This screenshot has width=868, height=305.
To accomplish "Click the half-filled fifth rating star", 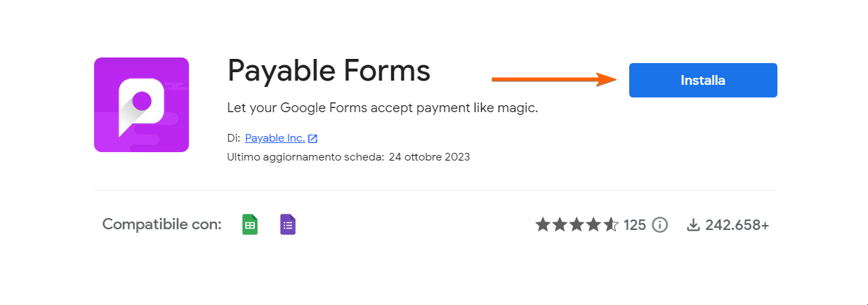I will click(x=610, y=225).
